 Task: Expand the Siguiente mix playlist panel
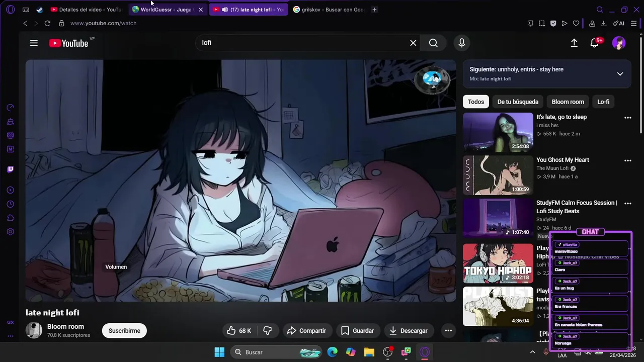620,74
